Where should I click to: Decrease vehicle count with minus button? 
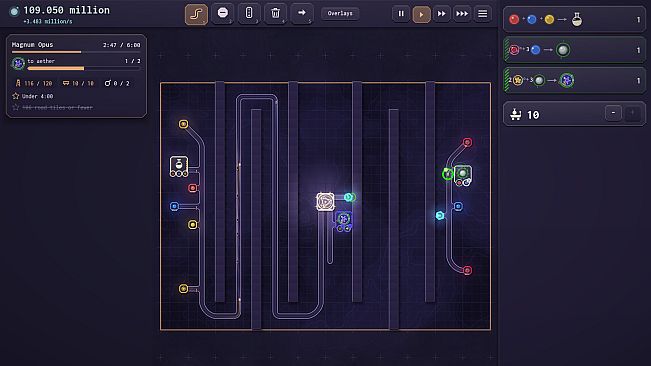point(613,113)
